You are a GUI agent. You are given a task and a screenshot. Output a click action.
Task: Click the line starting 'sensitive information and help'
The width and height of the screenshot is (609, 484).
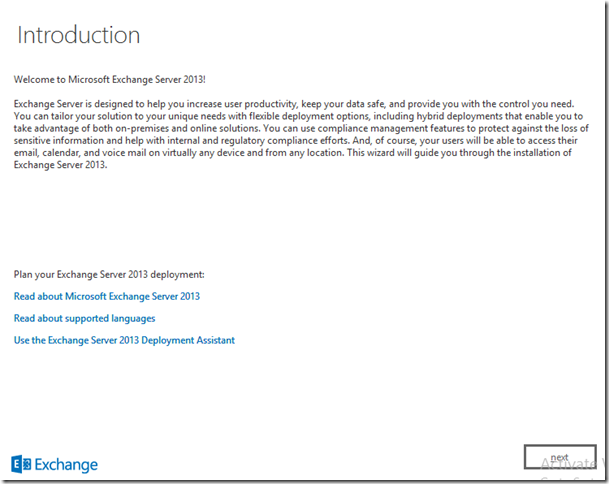point(300,140)
